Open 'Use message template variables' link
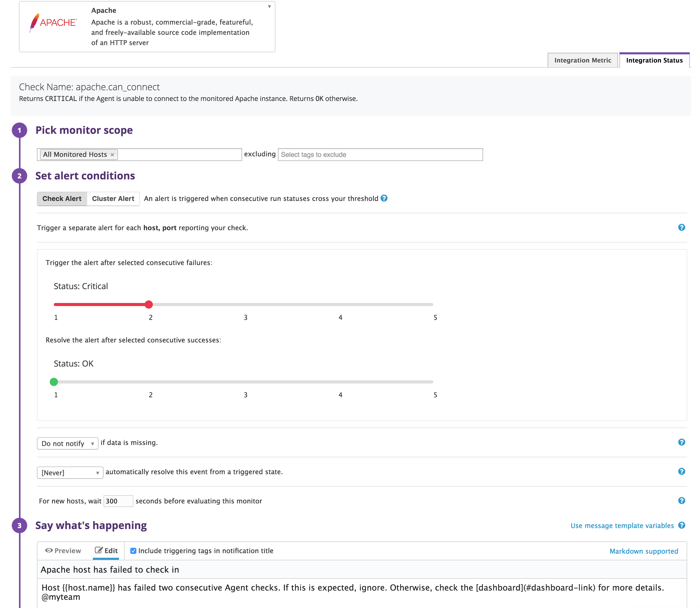The width and height of the screenshot is (700, 608). [622, 525]
